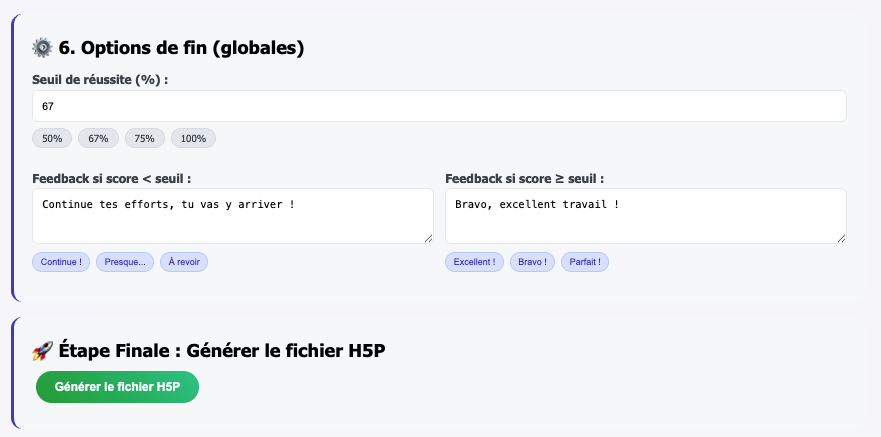
Task: Pick the "Presque..." feedback preset
Action: (x=125, y=262)
